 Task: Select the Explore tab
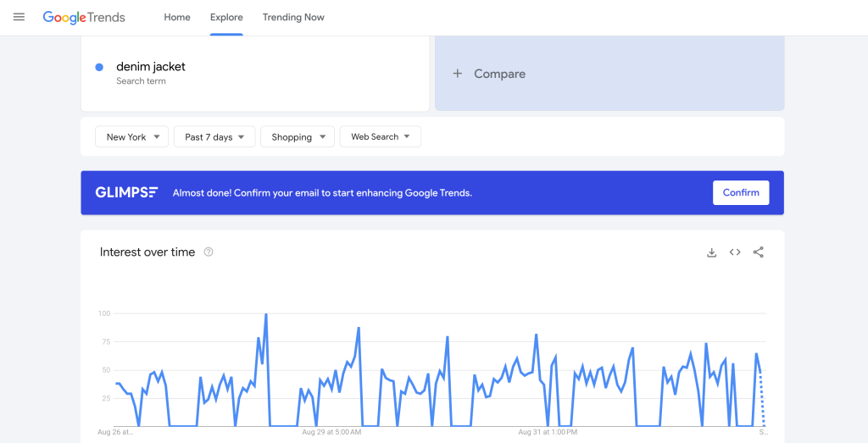(x=226, y=17)
